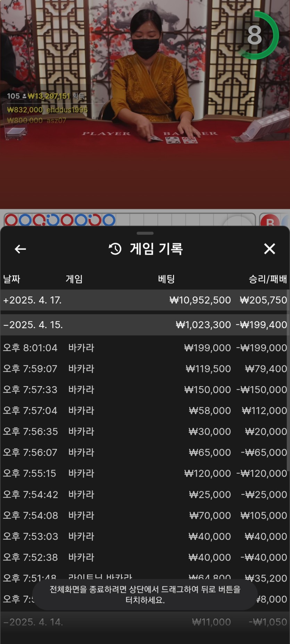Tap the 베팅 column header
The image size is (290, 644).
pyautogui.click(x=166, y=279)
